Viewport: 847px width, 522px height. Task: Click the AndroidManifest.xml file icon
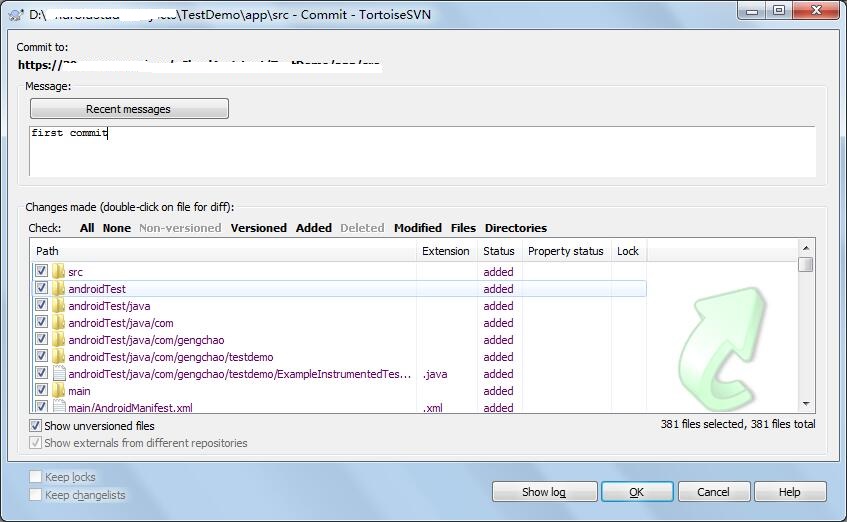click(x=58, y=407)
